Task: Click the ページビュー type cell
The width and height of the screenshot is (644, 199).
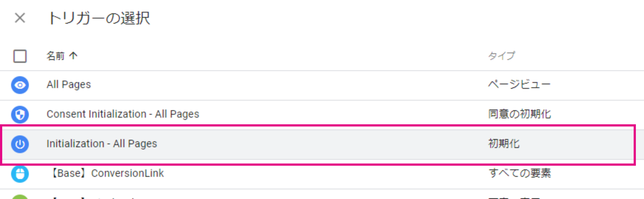Action: (519, 85)
